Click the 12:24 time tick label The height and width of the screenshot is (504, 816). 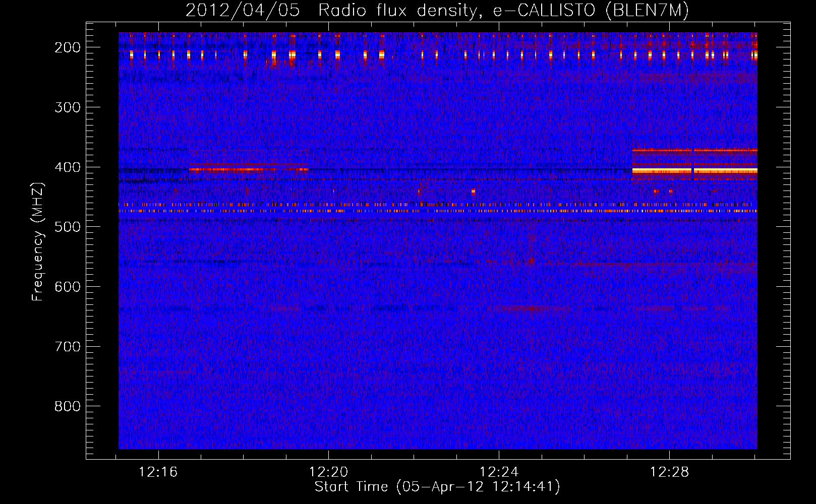click(x=499, y=472)
